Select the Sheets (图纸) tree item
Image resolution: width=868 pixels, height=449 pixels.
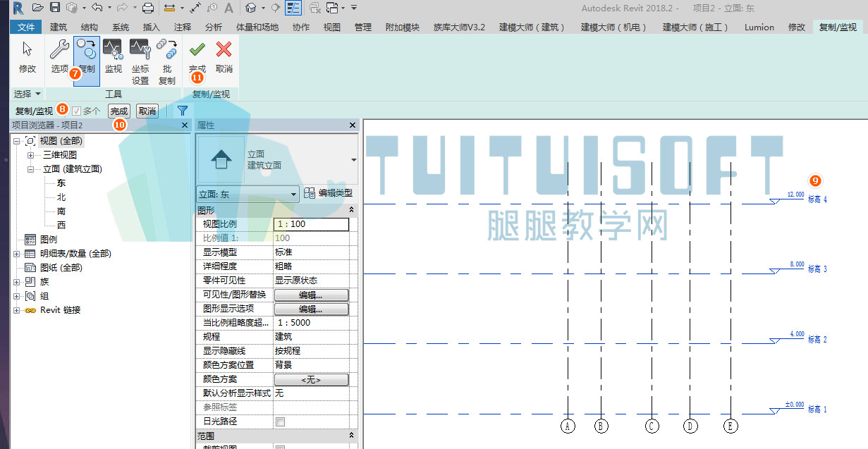click(x=61, y=268)
